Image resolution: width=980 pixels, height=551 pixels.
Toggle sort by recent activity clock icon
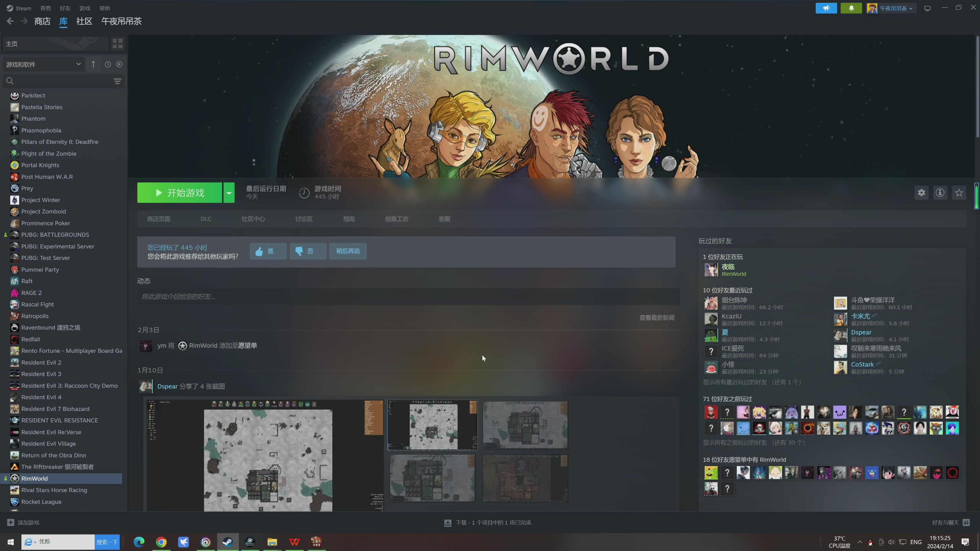click(x=108, y=64)
